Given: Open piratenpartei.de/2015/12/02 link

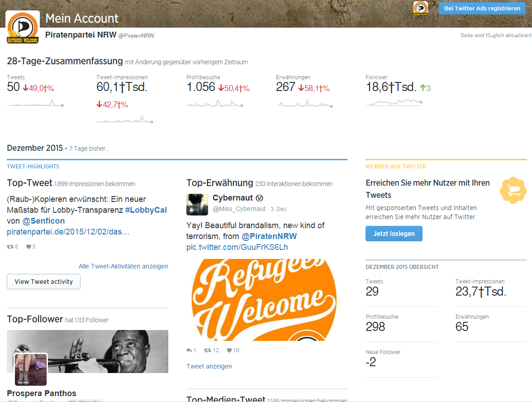Looking at the screenshot, I should tap(68, 232).
